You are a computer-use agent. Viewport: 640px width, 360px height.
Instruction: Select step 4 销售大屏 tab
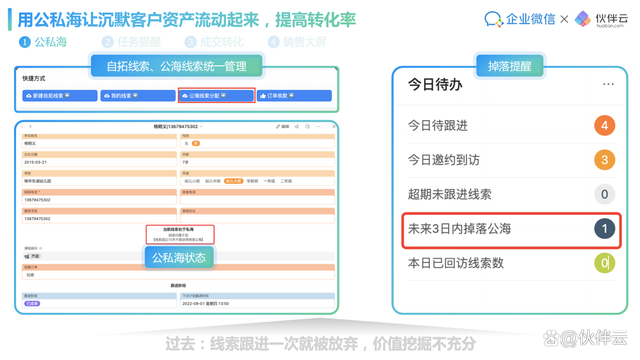point(298,42)
